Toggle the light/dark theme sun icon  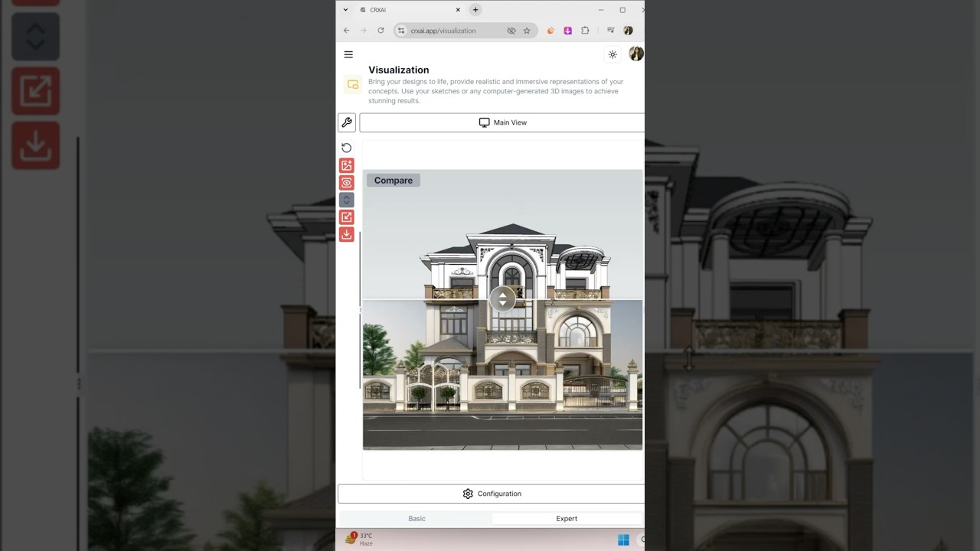[612, 54]
